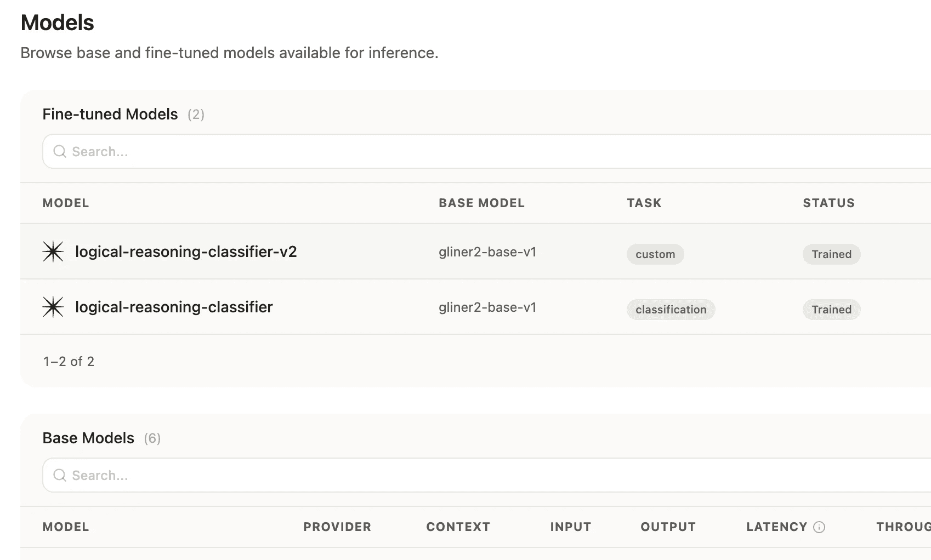The image size is (931, 560).
Task: Open the logical-reasoning-classifier model
Action: pos(174,307)
